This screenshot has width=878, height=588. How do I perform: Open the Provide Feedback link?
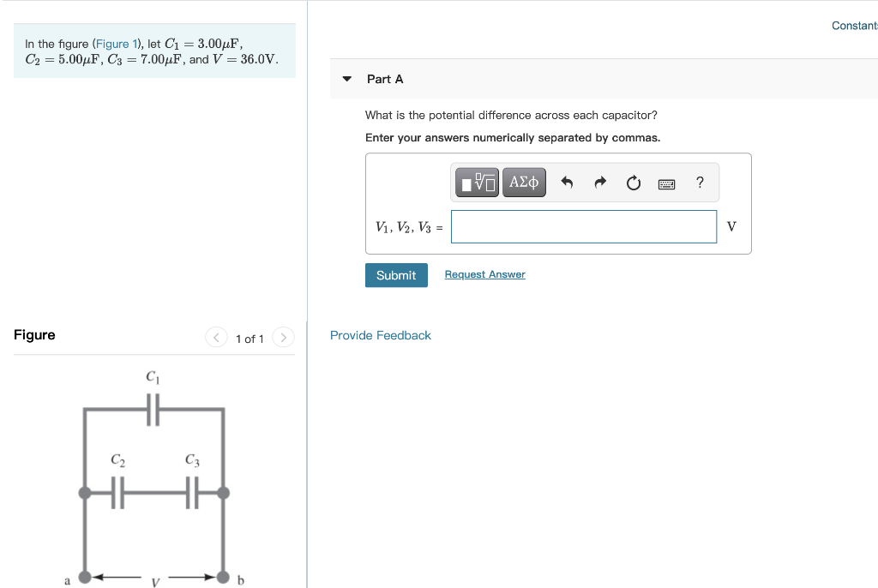pyautogui.click(x=380, y=335)
